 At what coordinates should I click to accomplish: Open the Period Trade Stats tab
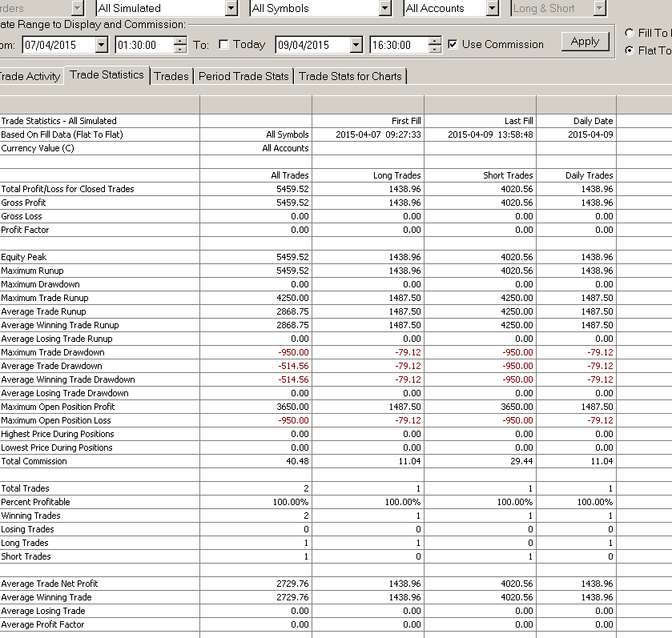243,76
